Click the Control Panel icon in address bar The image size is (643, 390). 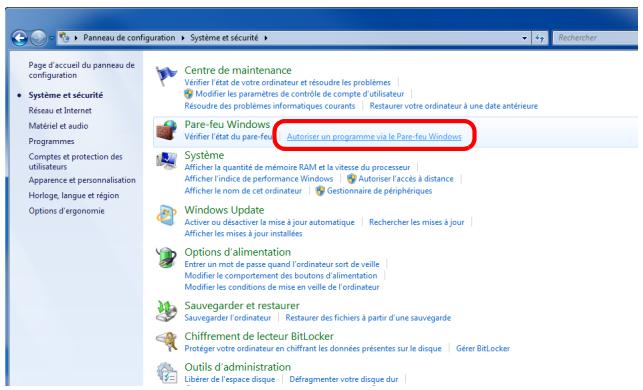point(64,38)
